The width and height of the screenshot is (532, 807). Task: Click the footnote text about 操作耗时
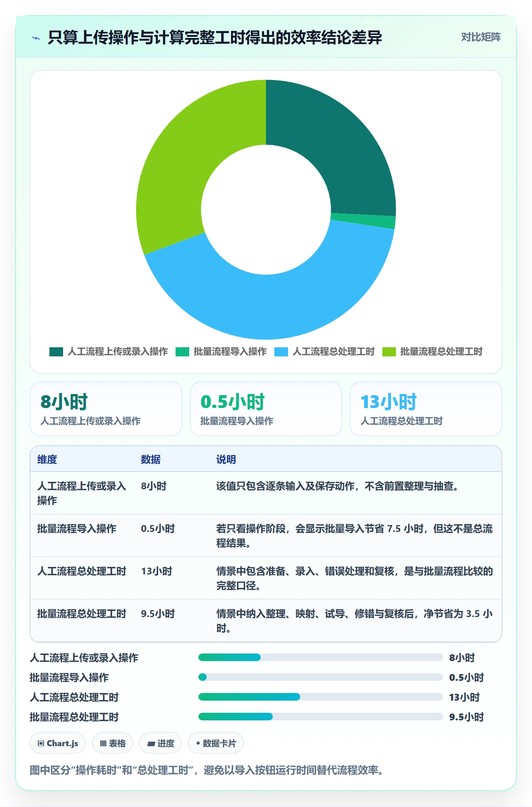pyautogui.click(x=207, y=770)
